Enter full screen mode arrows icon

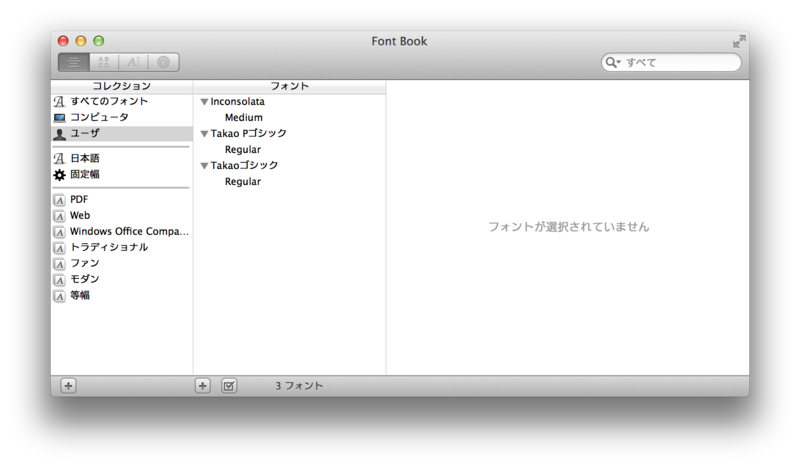(739, 41)
